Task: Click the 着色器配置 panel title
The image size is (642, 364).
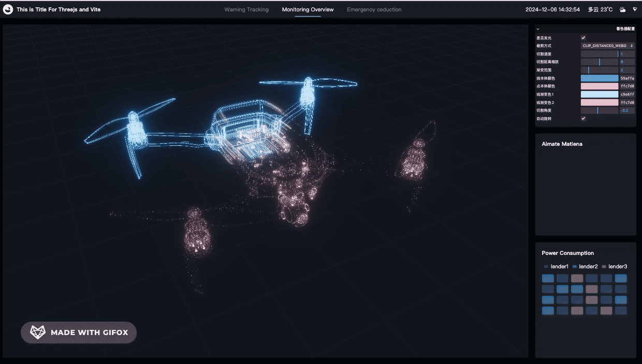Action: click(x=625, y=29)
